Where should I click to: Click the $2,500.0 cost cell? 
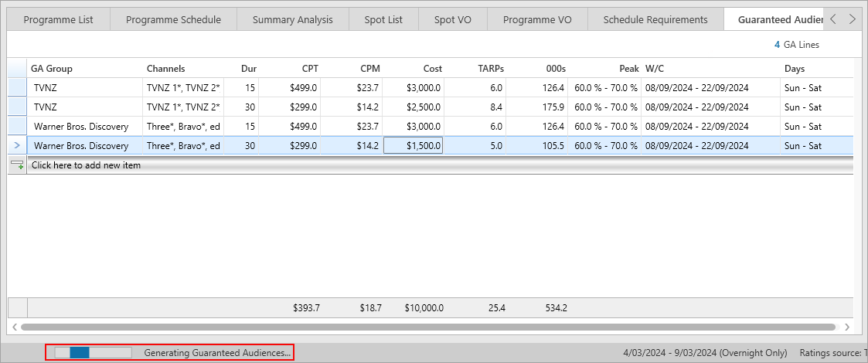tap(413, 107)
